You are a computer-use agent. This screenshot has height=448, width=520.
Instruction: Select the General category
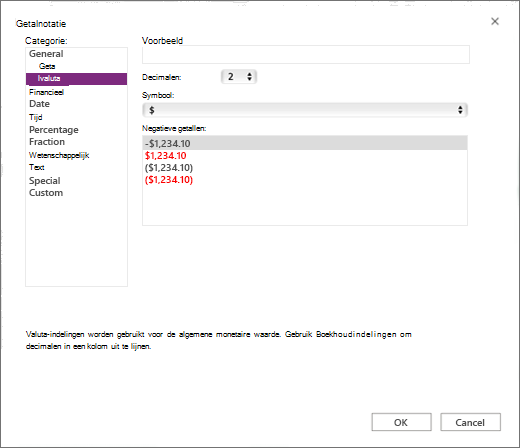46,54
